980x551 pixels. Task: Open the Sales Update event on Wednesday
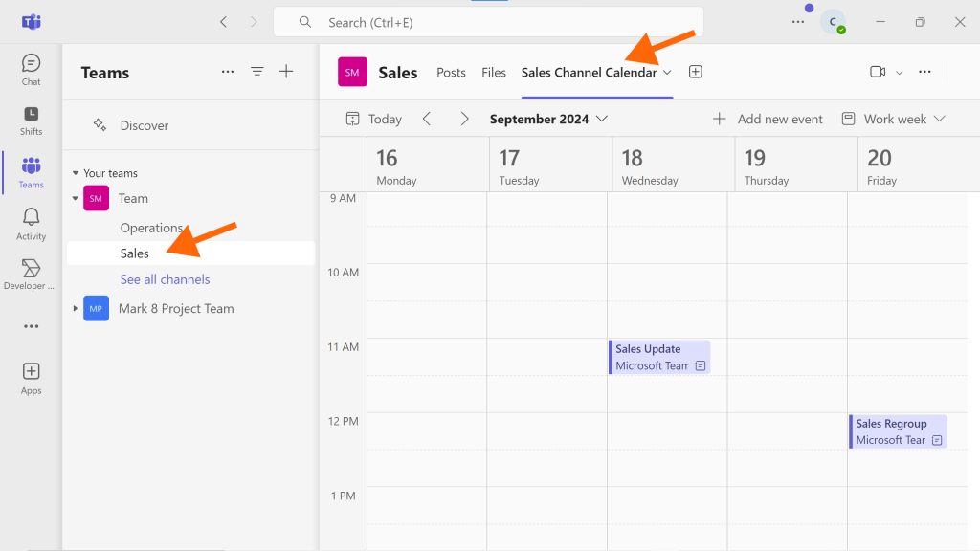(659, 358)
